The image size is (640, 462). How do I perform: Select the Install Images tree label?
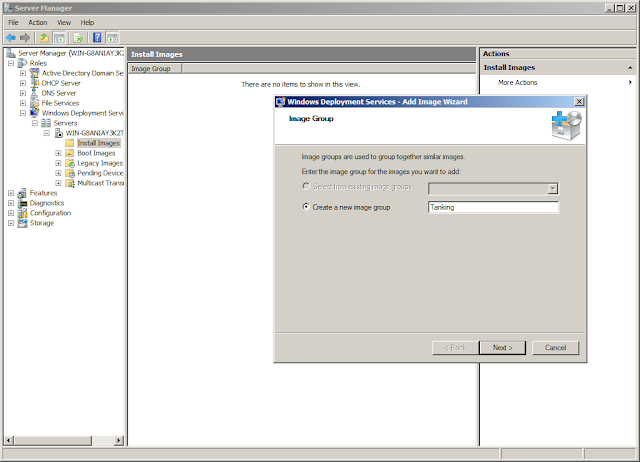point(99,143)
